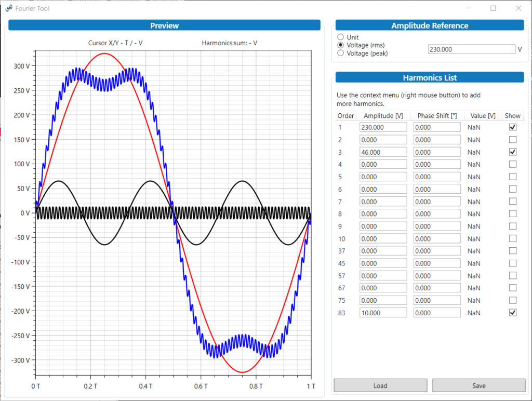This screenshot has width=532, height=401.
Task: Click Phase Shift field for harmonic order 1
Action: point(437,127)
